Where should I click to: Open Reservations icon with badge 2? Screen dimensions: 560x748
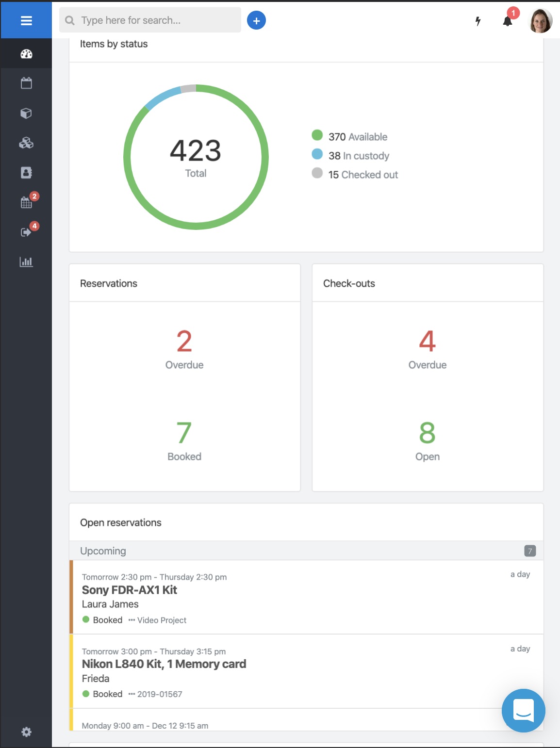pyautogui.click(x=27, y=202)
